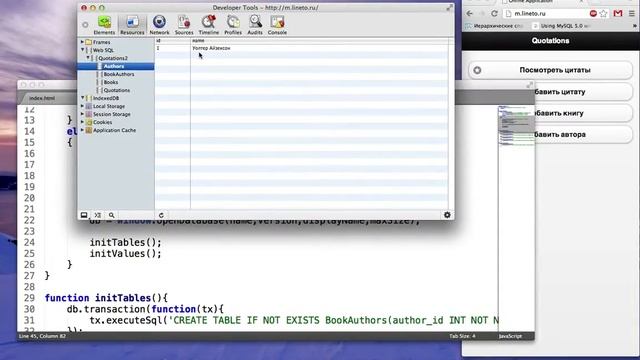Image resolution: width=640 pixels, height=360 pixels.
Task: Click the 'Посмотреть цитаты' button
Action: tap(551, 70)
